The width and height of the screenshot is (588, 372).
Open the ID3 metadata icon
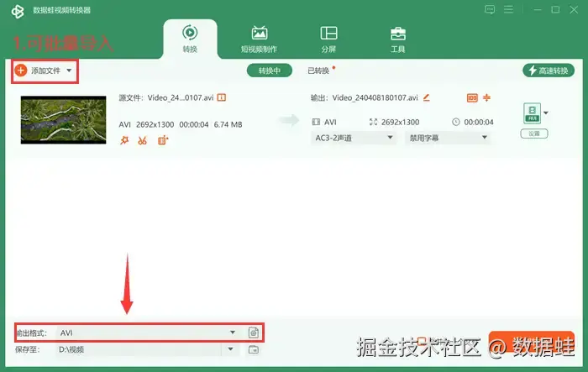pos(472,97)
